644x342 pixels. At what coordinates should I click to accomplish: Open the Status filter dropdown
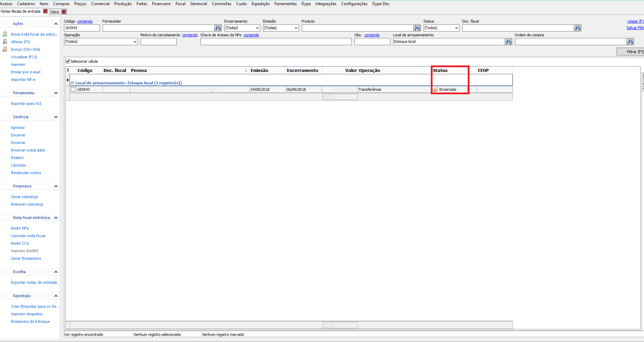(x=456, y=28)
